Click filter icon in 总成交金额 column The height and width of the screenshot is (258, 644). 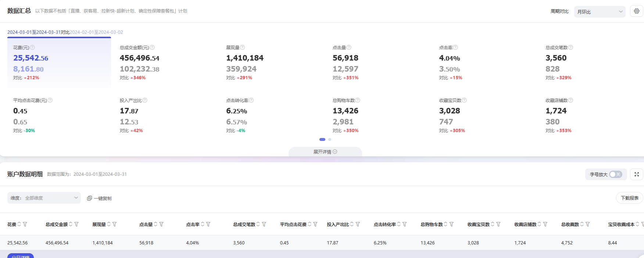[76, 224]
